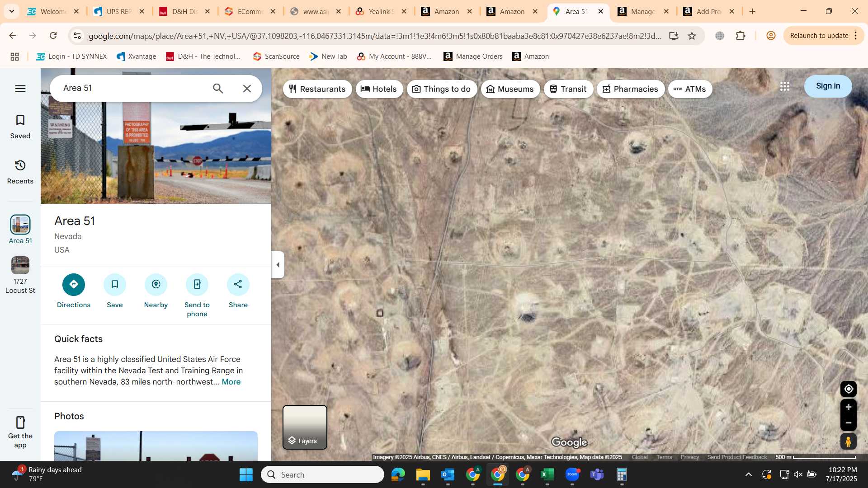The image size is (868, 488).
Task: Toggle the 500 m map scale
Action: point(816,457)
